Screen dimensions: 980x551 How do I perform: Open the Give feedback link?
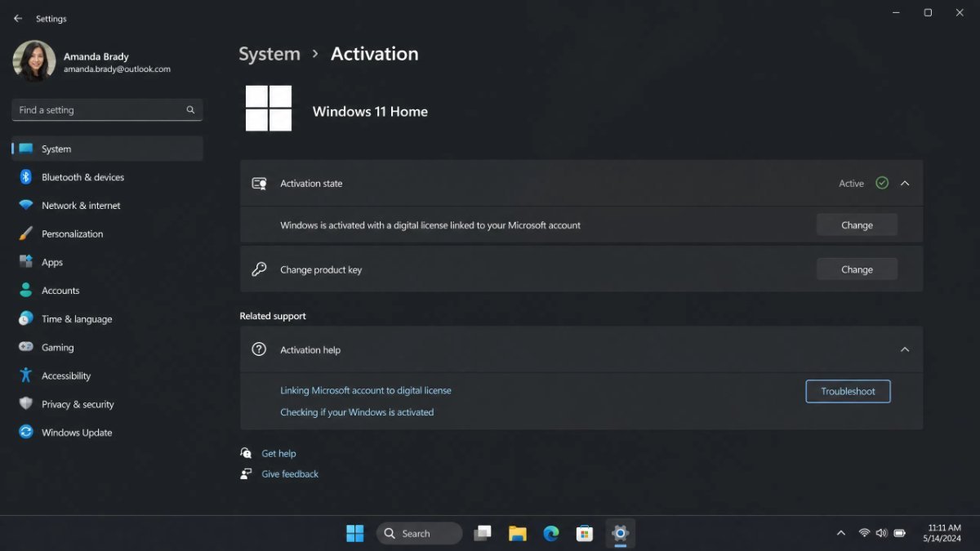tap(290, 474)
